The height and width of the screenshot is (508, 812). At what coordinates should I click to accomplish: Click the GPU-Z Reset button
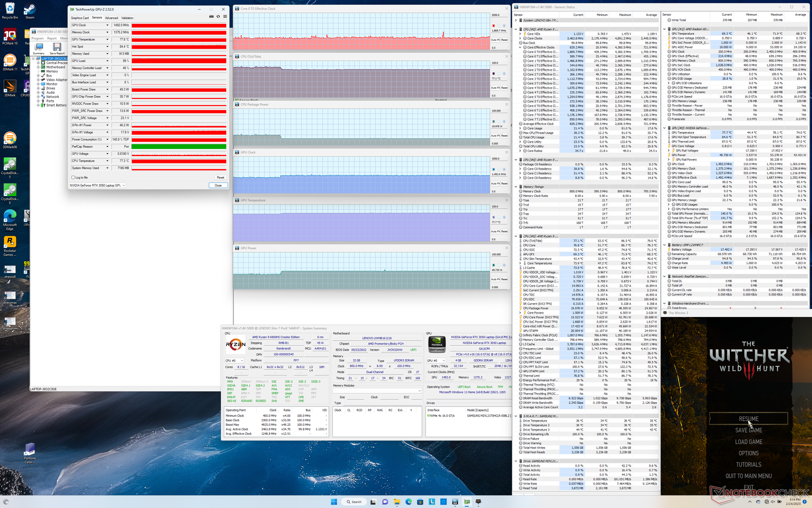[x=220, y=177]
